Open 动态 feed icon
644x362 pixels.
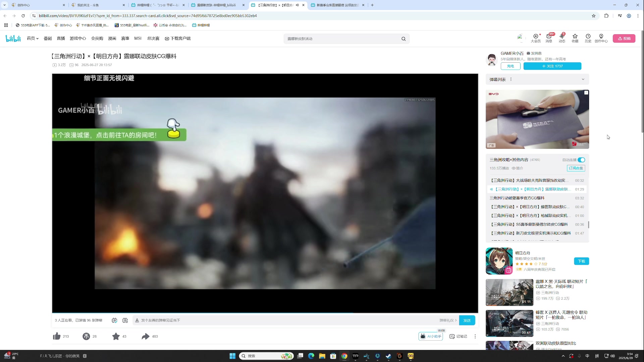(562, 38)
